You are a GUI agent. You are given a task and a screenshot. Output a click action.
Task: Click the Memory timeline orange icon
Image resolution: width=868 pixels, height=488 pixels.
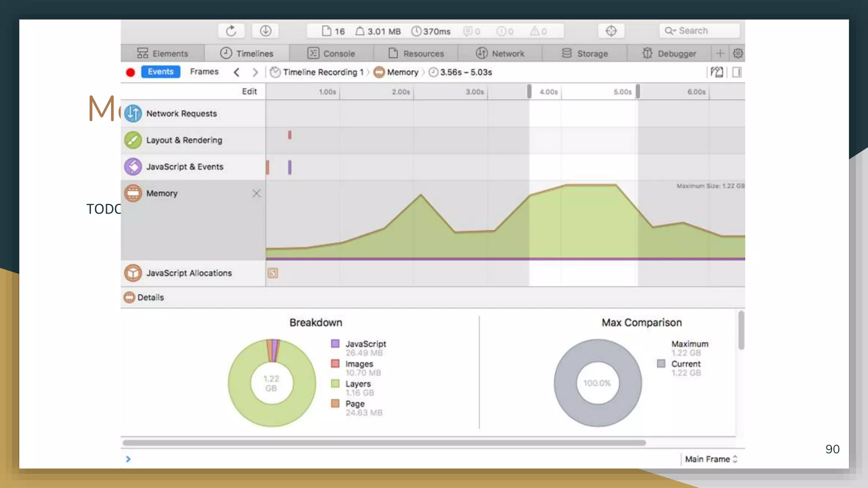coord(133,193)
